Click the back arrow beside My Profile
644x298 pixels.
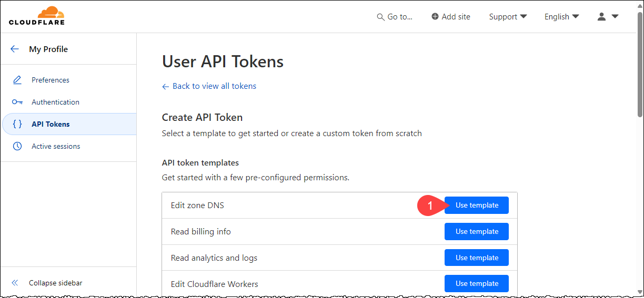(x=15, y=49)
